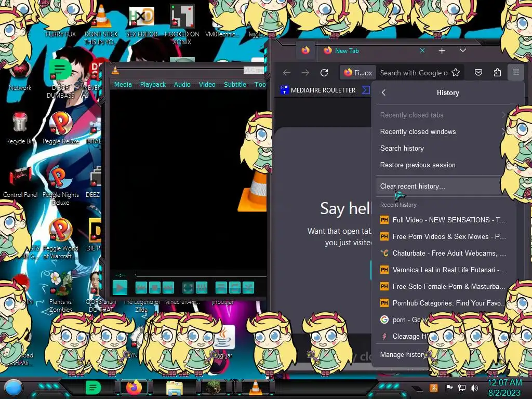Choose Restore previous session

tap(441, 165)
